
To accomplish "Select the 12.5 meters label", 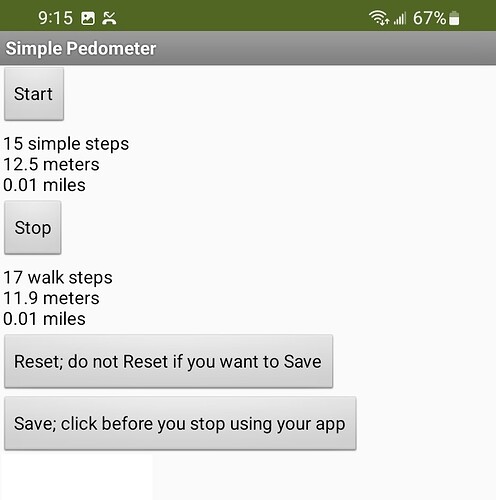I will point(51,164).
